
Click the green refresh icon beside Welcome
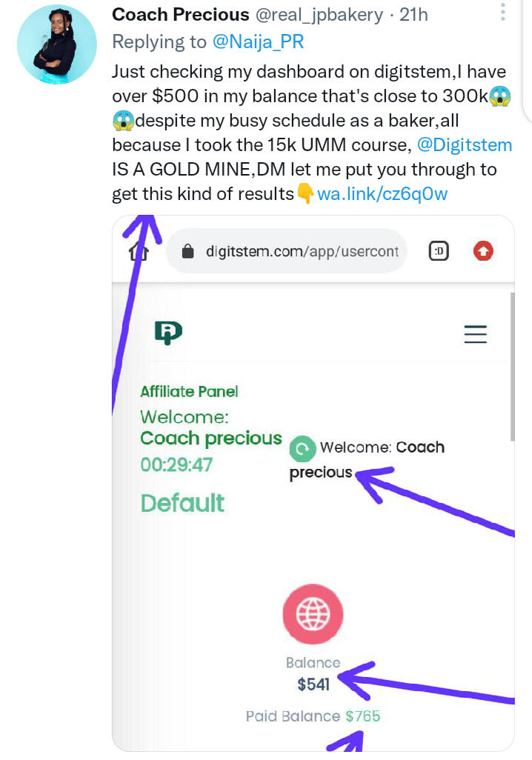click(x=302, y=448)
